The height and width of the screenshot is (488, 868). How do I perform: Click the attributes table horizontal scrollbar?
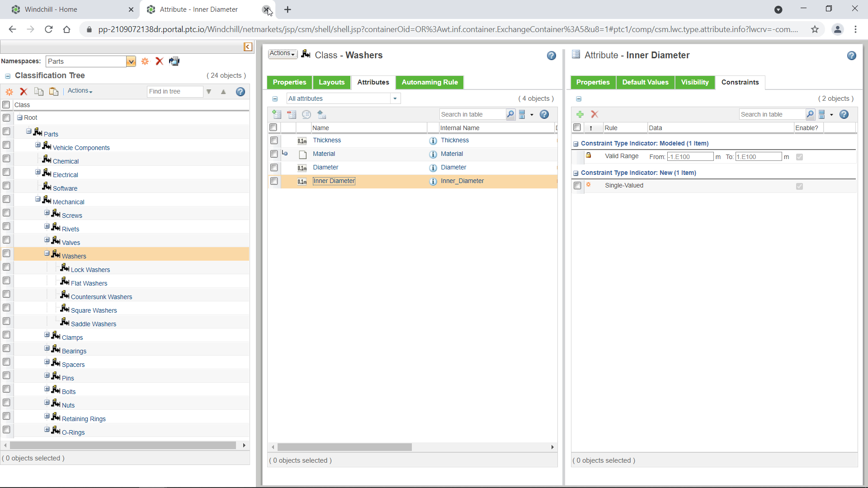[x=344, y=447]
